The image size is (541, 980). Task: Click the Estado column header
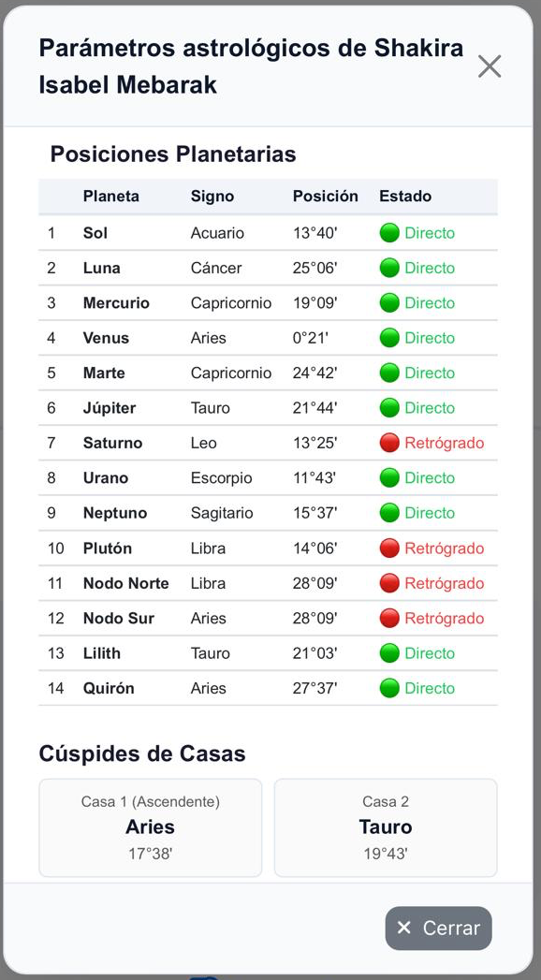tap(405, 197)
